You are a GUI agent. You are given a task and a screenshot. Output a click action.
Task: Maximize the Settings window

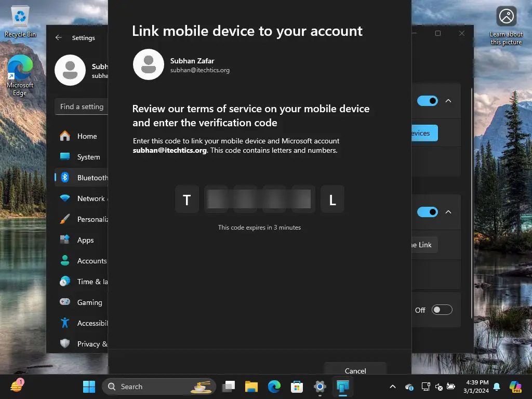[438, 33]
